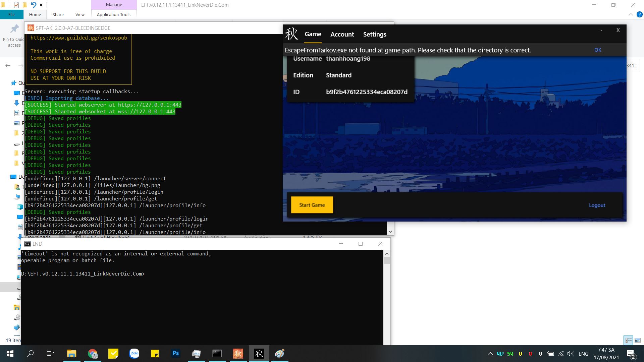Click the Chrome browser icon in taskbar
The height and width of the screenshot is (362, 644).
point(93,353)
